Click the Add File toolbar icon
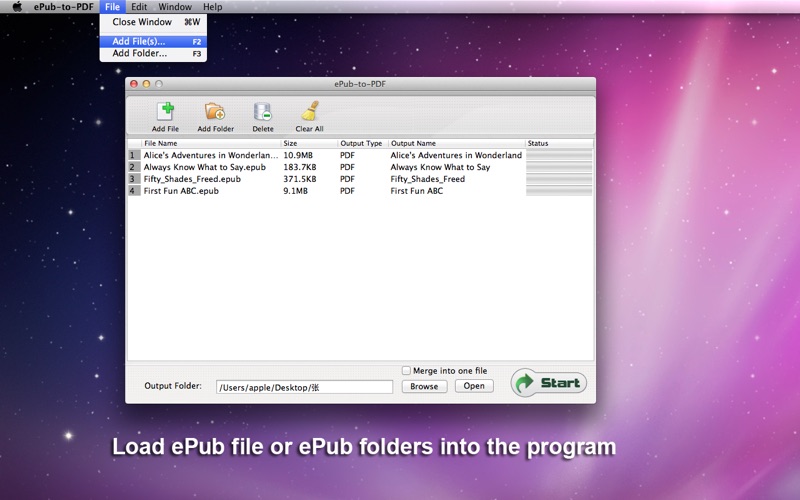Screen dimensions: 800x500 [165, 112]
